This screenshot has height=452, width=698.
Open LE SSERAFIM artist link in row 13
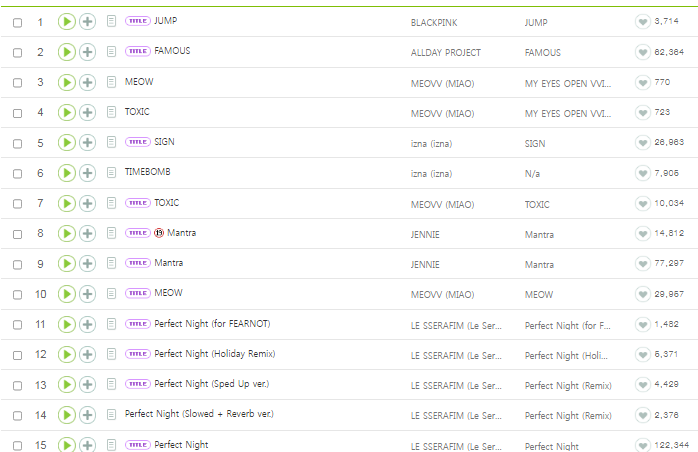click(456, 386)
